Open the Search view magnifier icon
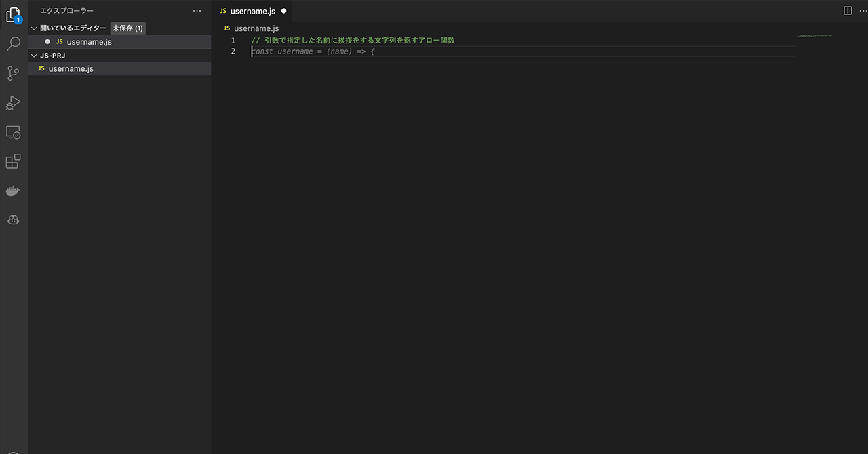This screenshot has height=454, width=868. point(13,44)
